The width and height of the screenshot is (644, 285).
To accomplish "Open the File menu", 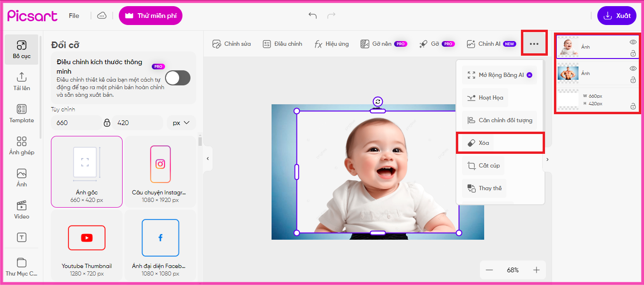I will tap(74, 16).
